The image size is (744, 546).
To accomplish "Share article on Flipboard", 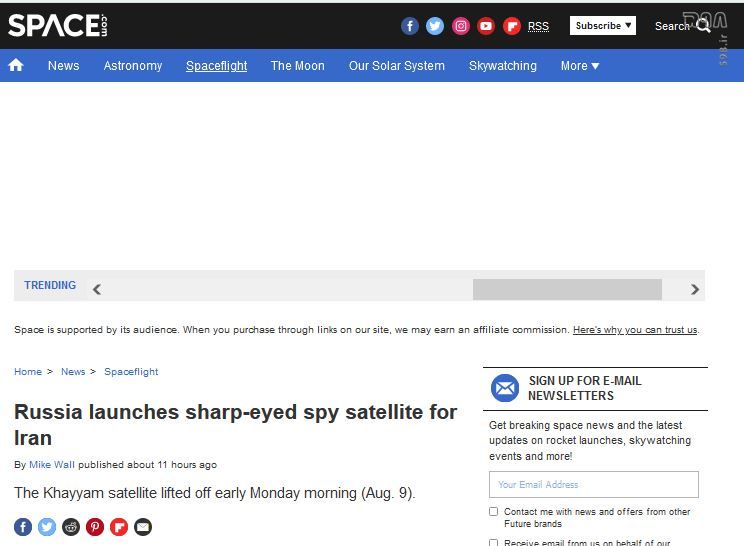I will click(x=119, y=527).
